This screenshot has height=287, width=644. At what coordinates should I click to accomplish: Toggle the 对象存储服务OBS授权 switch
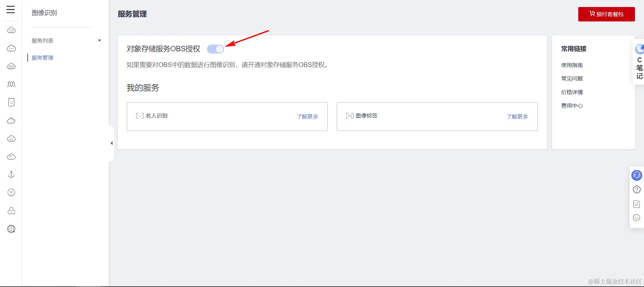215,49
